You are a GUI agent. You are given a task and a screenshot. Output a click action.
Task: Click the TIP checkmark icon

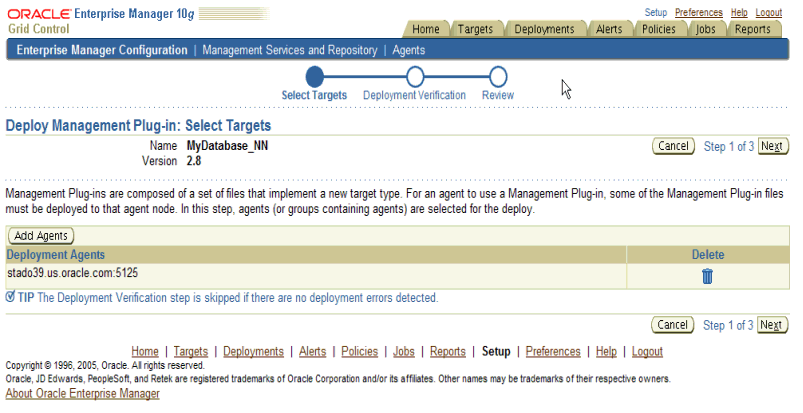[10, 297]
